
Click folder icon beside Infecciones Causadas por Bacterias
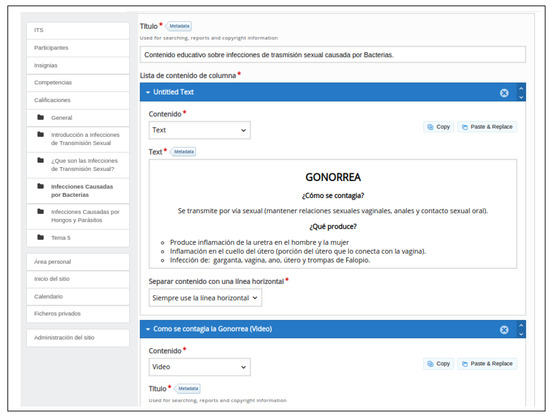click(41, 186)
